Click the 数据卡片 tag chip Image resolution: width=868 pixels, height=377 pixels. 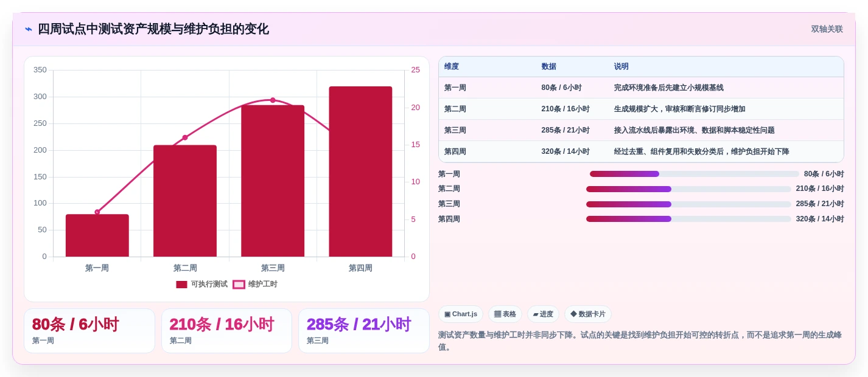(588, 314)
